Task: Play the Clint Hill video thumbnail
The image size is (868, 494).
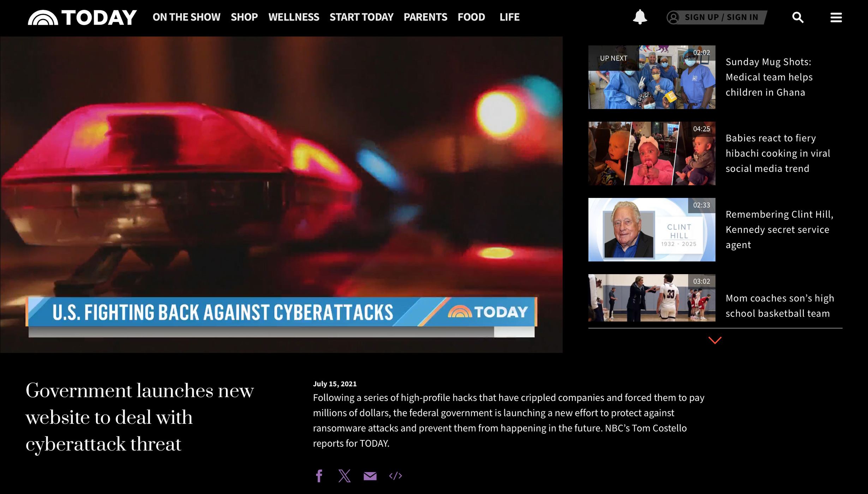Action: (652, 230)
